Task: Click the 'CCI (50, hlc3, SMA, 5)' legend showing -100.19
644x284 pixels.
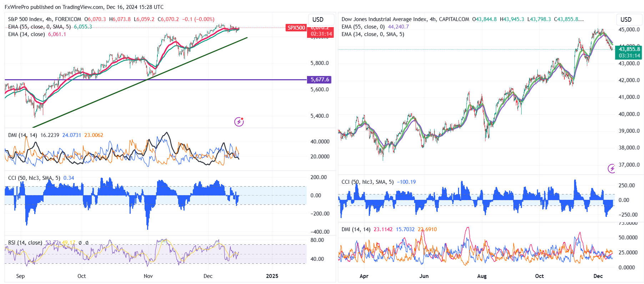Action: coord(368,182)
